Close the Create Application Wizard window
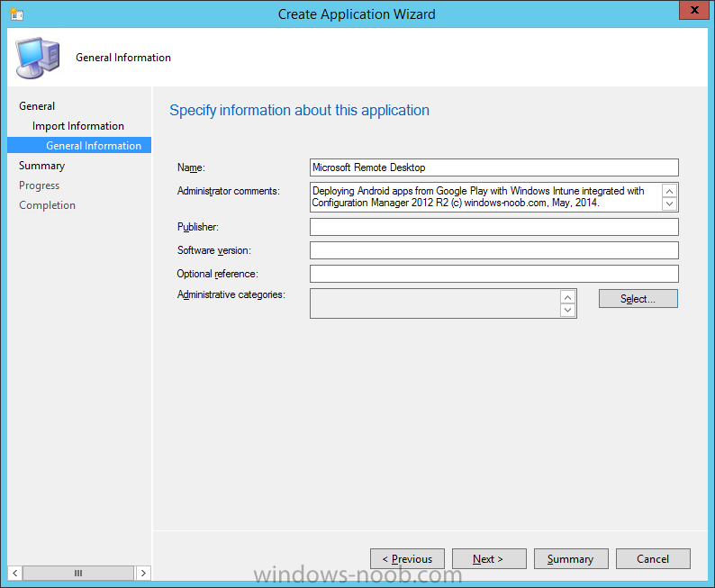The width and height of the screenshot is (715, 588). point(694,10)
